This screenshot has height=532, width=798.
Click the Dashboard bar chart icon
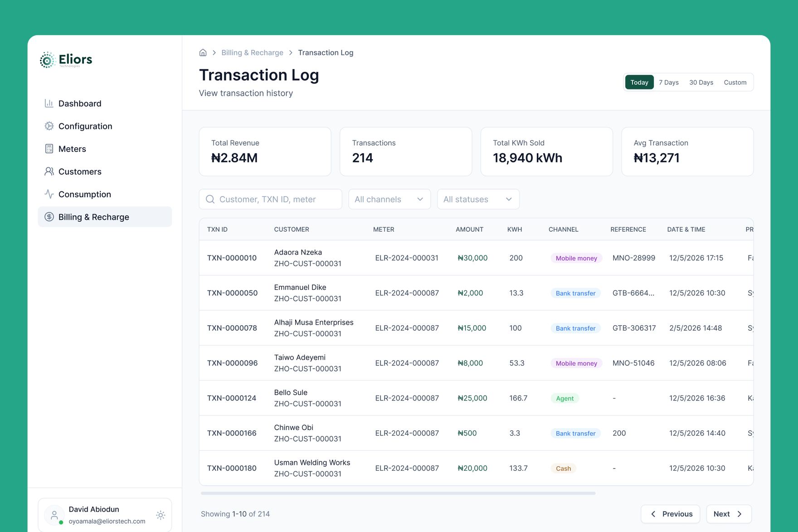tap(49, 103)
